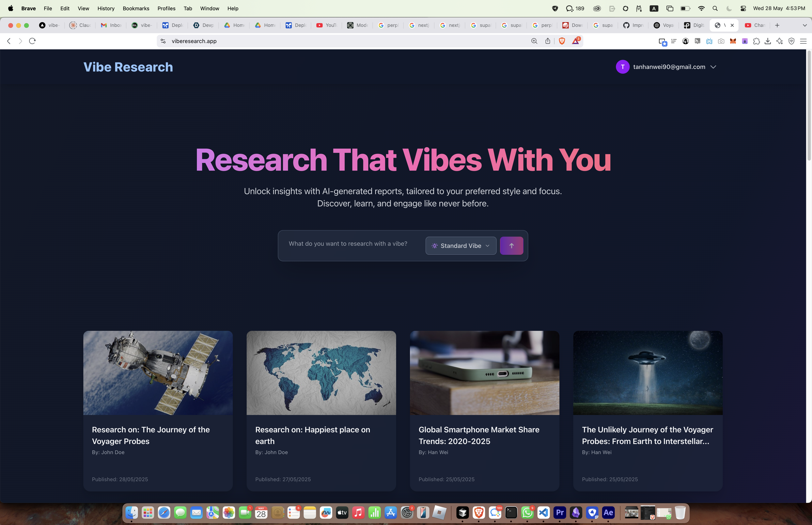Click the share icon in address bar
This screenshot has width=812, height=525.
coord(548,41)
